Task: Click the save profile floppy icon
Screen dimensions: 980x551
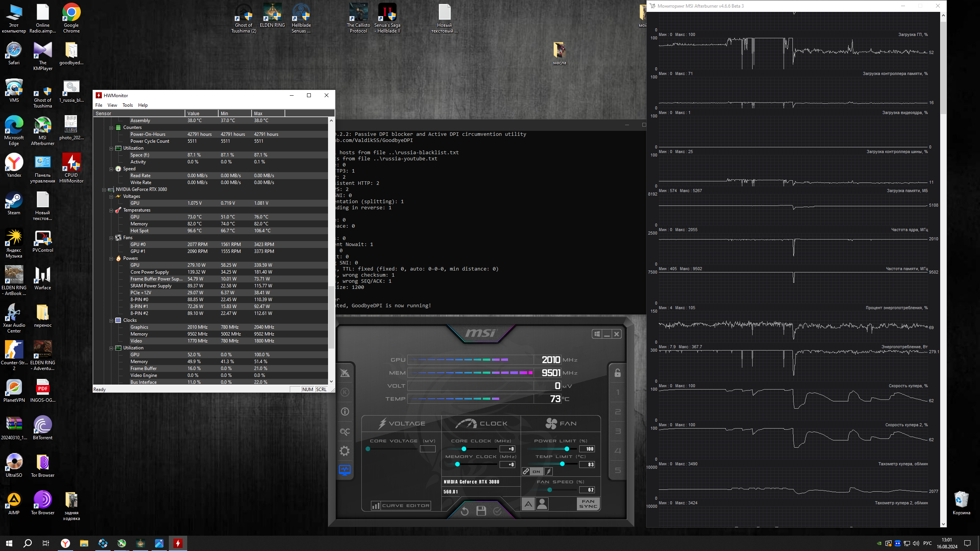Action: 481,511
